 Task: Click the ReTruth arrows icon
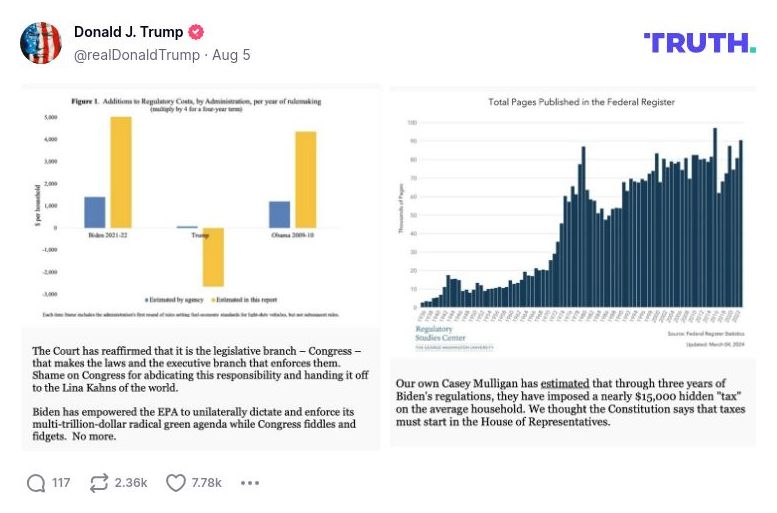pyautogui.click(x=99, y=483)
